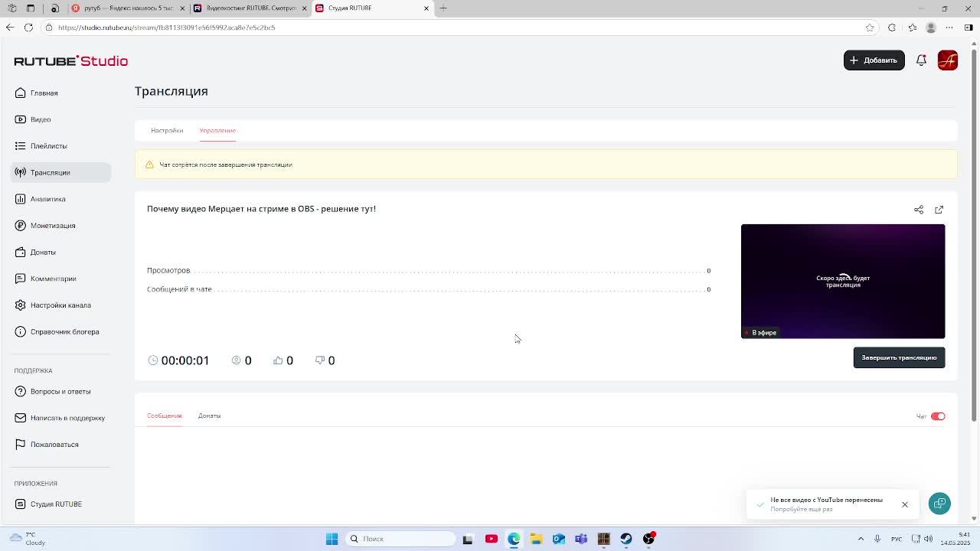Screen dimensions: 980x551
Task: Go to Донаты in sidebar menu
Action: pos(43,252)
